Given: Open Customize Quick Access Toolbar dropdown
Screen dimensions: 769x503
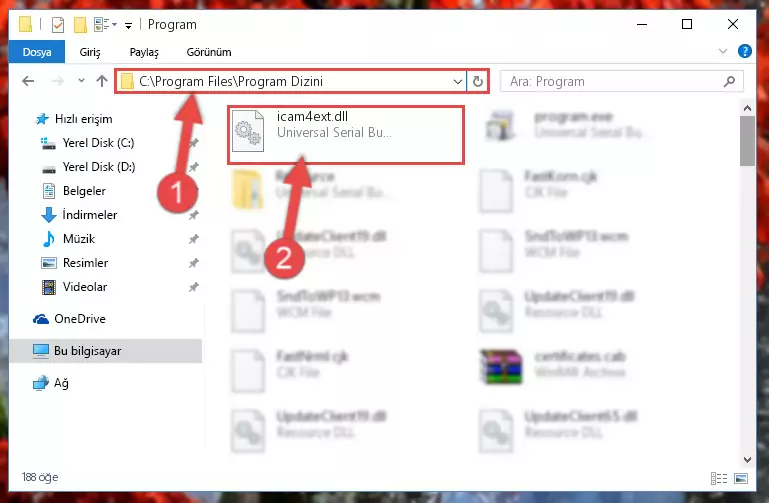Looking at the screenshot, I should [x=128, y=25].
